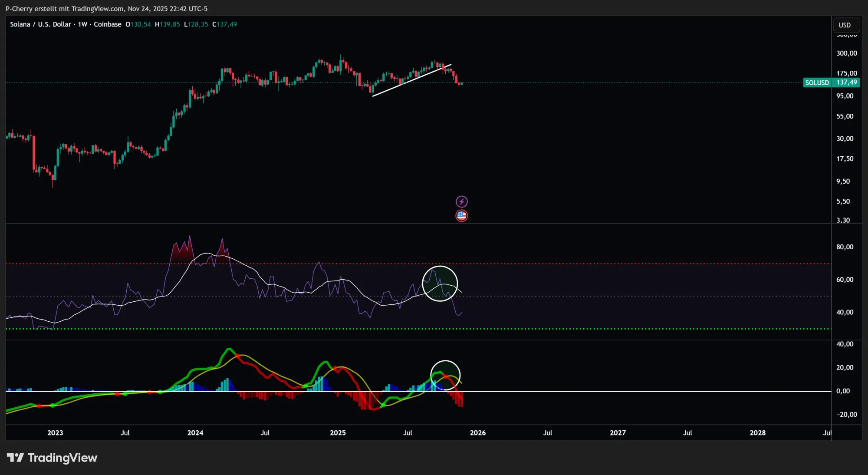Click the 2027 label on the time axis
Viewport: 868px width, 475px height.
[618, 432]
